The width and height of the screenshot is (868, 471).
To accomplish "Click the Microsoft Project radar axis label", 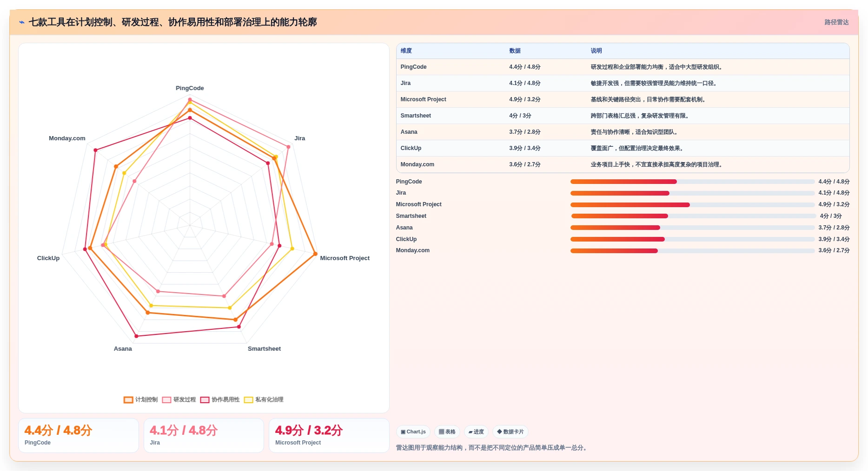I will coord(345,258).
